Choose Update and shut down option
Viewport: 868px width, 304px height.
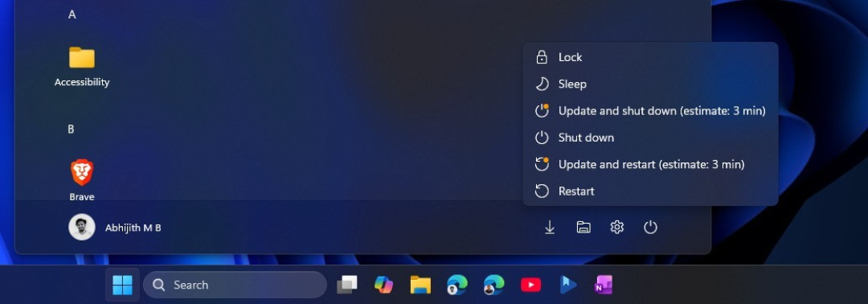[650, 111]
